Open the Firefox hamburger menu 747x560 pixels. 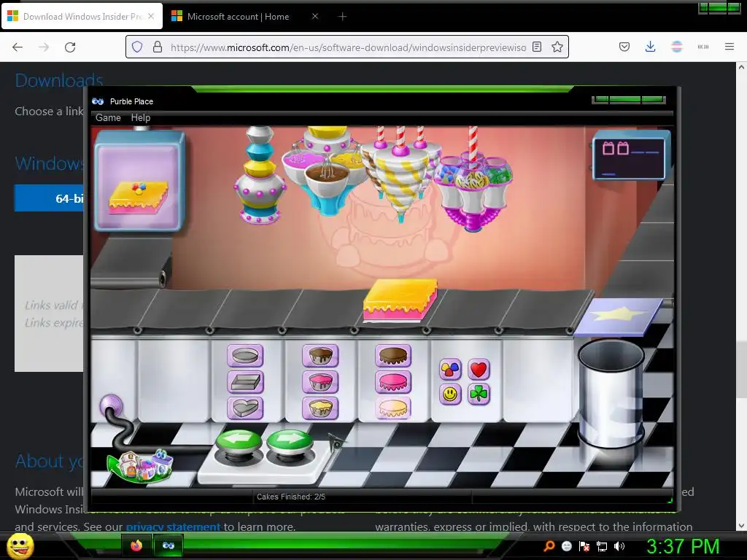[x=729, y=47]
